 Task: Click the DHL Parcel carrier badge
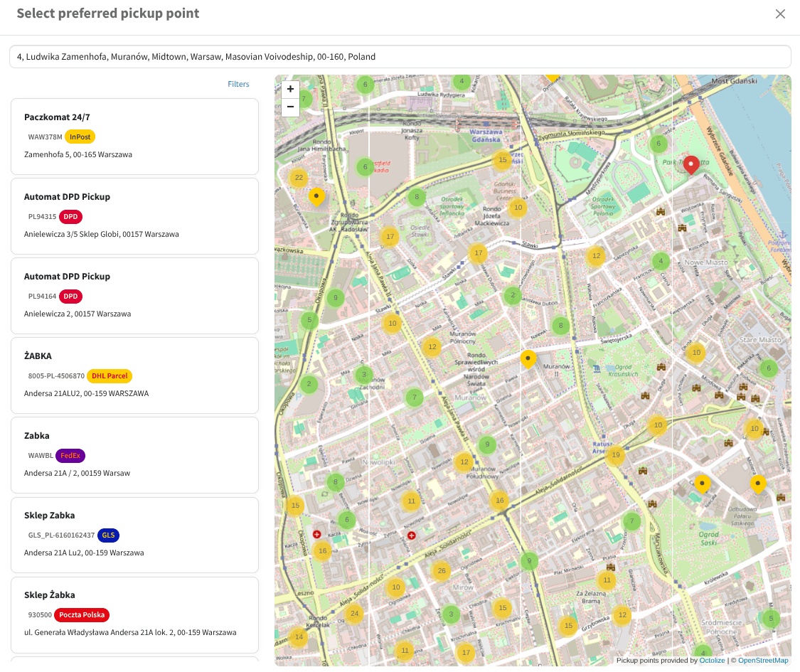110,375
